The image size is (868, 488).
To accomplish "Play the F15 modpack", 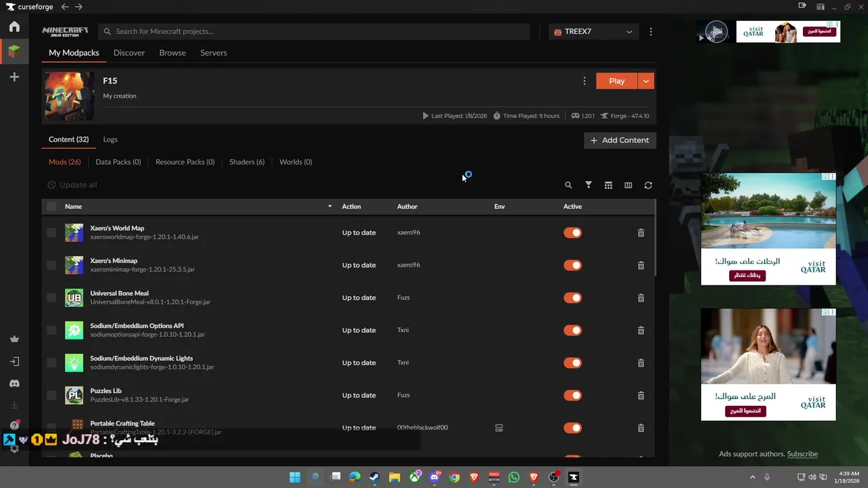I will point(616,81).
